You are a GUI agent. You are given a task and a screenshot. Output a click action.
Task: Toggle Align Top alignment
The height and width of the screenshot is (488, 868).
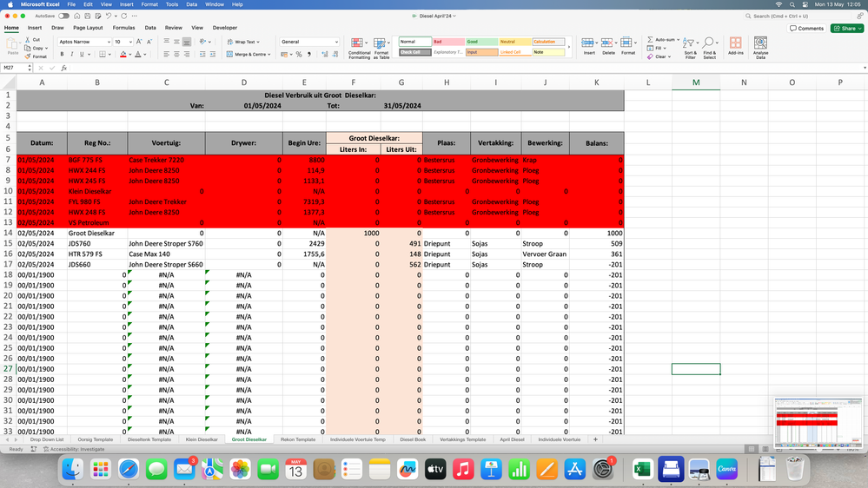[x=166, y=42]
